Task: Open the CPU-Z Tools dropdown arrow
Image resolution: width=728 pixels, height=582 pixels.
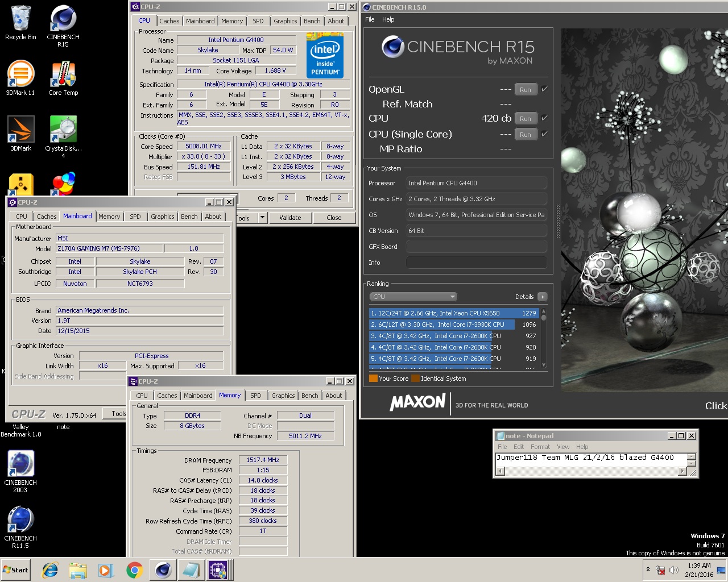Action: 262,218
